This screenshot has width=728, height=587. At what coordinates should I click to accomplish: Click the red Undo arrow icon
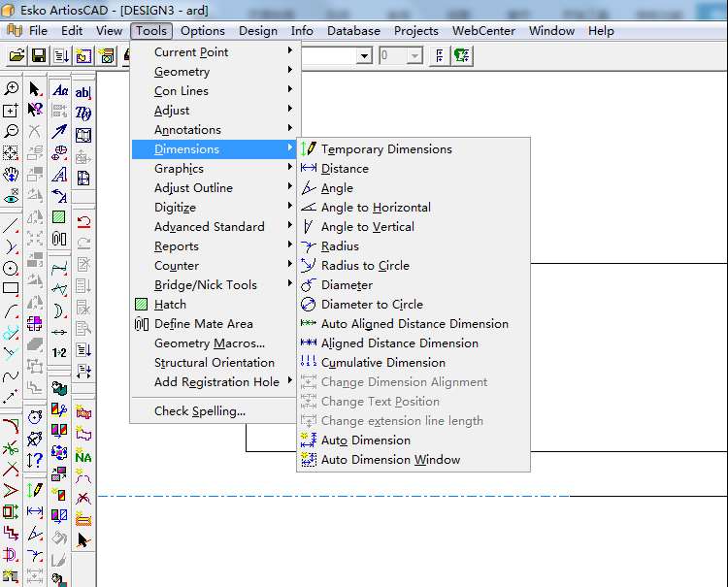click(x=83, y=221)
